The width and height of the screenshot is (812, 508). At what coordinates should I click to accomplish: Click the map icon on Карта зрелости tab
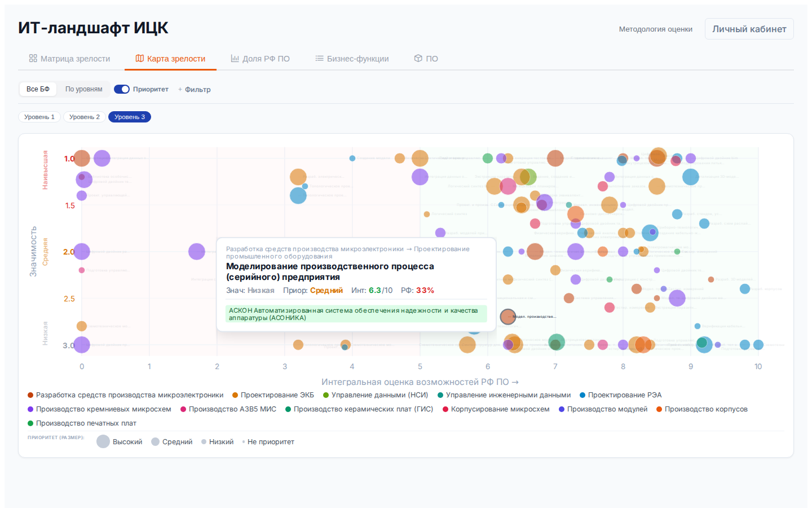(140, 58)
